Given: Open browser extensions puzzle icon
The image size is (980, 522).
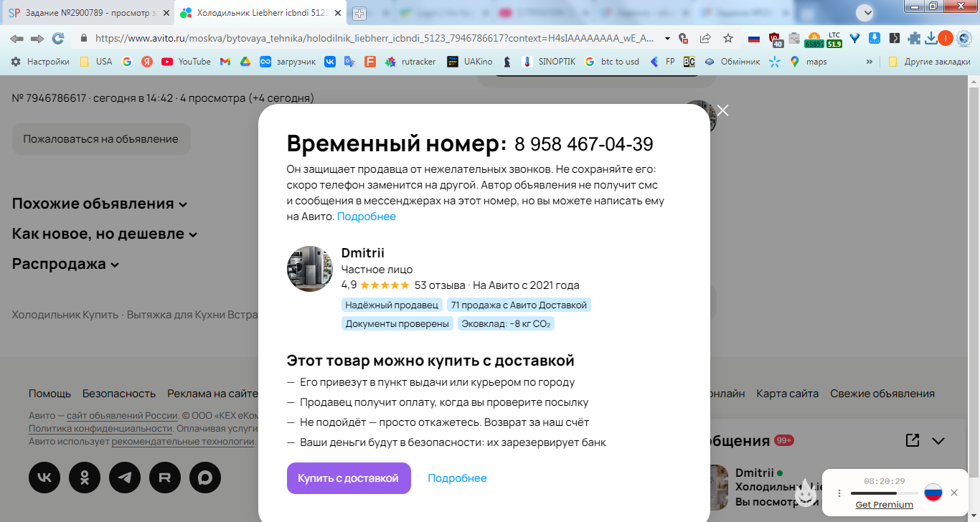Looking at the screenshot, I should pyautogui.click(x=914, y=38).
